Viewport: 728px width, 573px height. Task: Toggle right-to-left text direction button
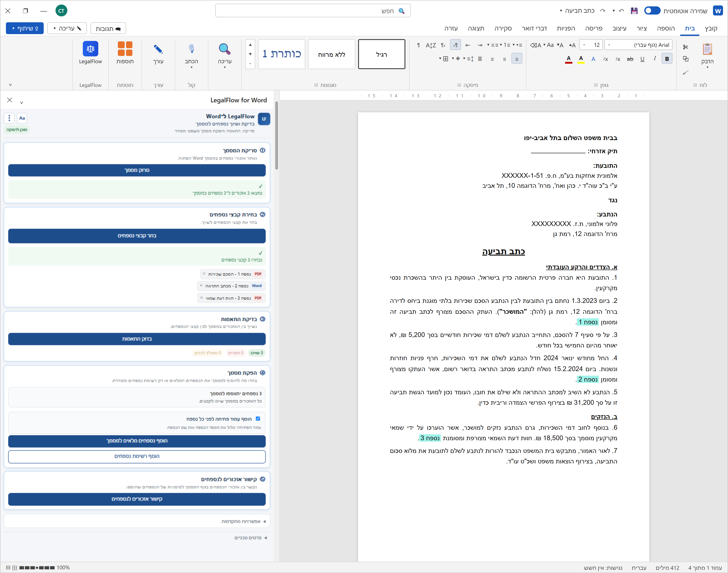pos(455,45)
